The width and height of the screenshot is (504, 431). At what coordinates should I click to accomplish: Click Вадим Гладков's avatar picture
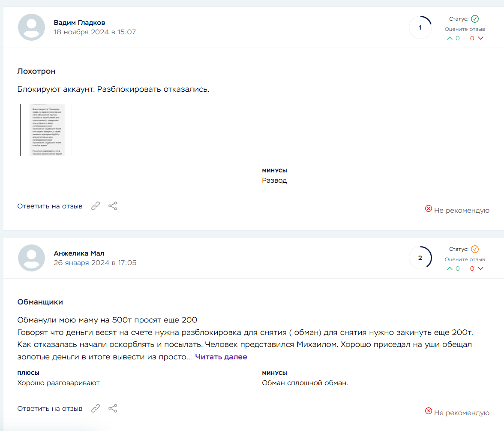point(32,27)
